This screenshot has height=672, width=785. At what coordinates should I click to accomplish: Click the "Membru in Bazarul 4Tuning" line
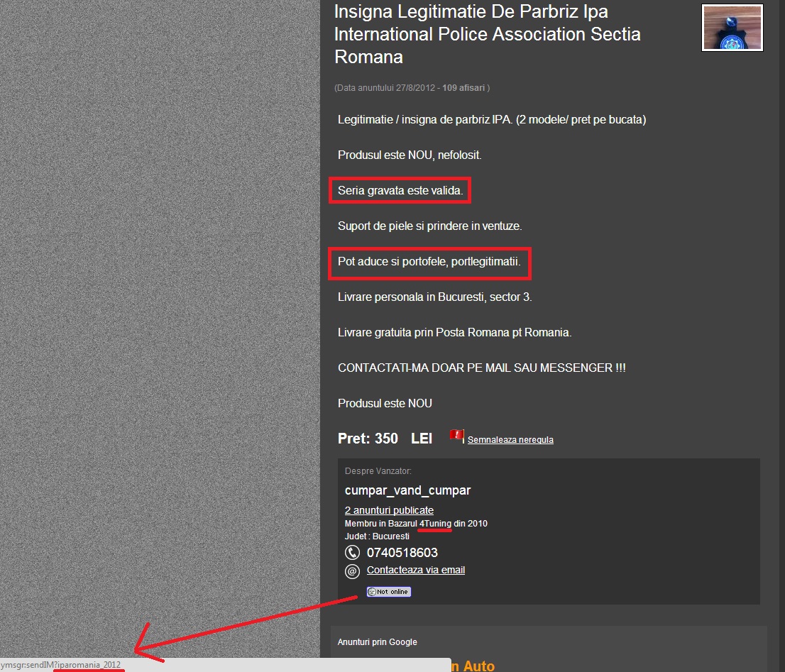416,524
